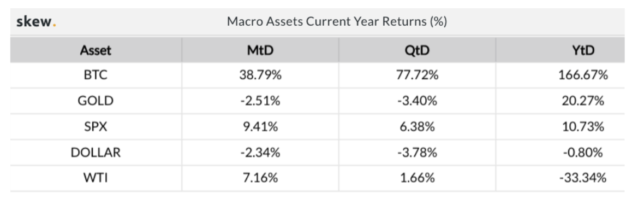Select the QtD column header

coord(418,50)
